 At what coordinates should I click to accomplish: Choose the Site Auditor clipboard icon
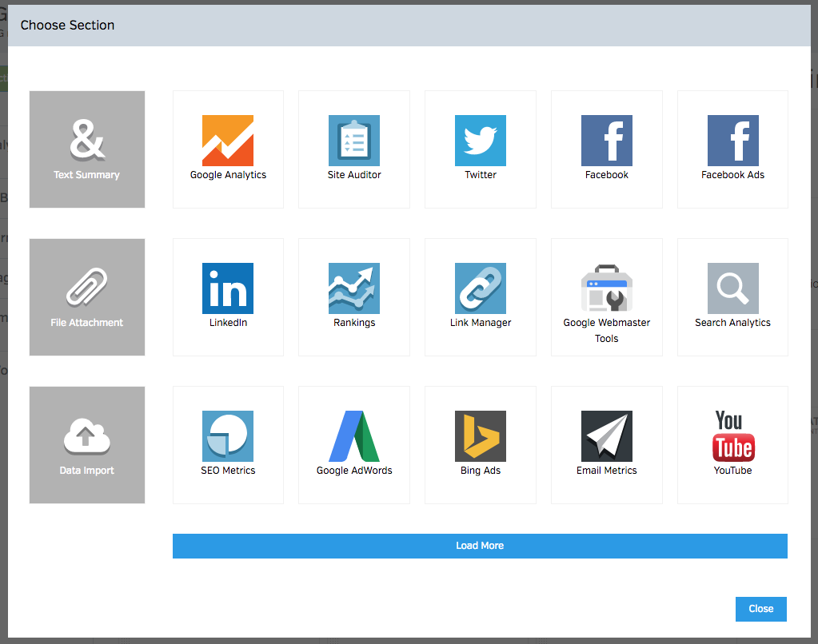tap(354, 141)
